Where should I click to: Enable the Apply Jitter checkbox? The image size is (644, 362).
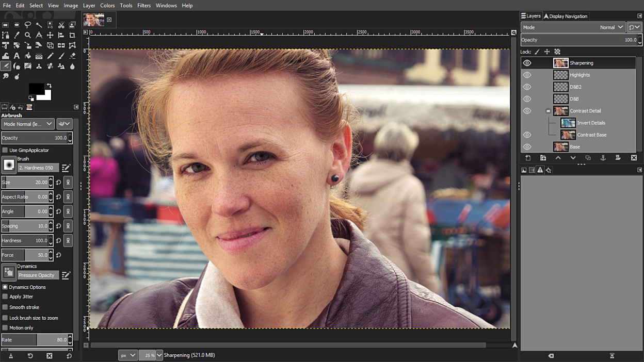tap(5, 297)
